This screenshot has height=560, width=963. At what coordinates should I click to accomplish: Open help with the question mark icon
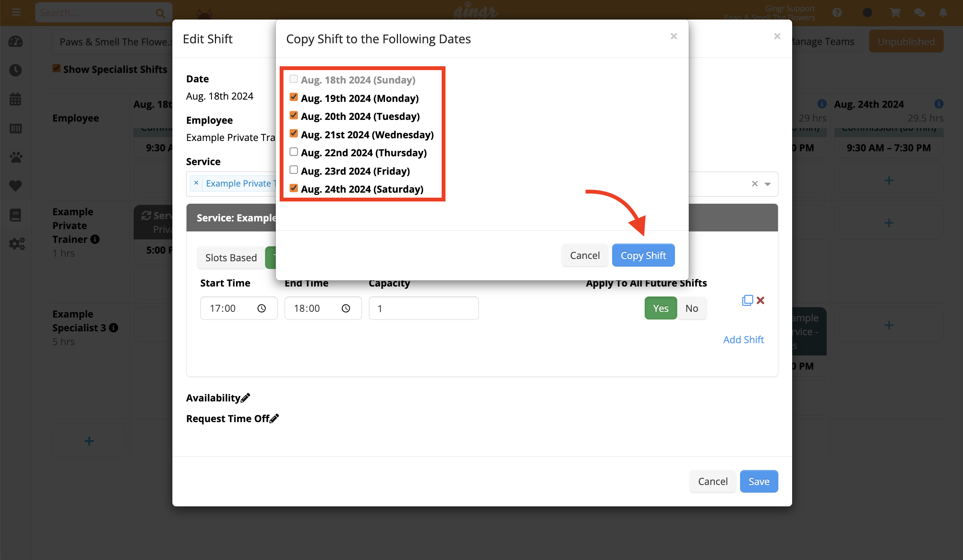click(x=837, y=12)
